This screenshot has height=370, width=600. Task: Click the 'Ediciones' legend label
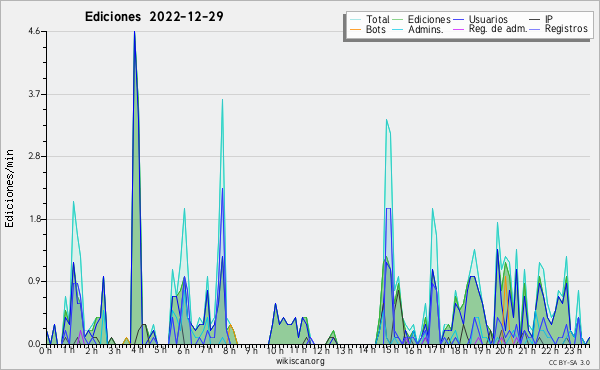pyautogui.click(x=429, y=19)
